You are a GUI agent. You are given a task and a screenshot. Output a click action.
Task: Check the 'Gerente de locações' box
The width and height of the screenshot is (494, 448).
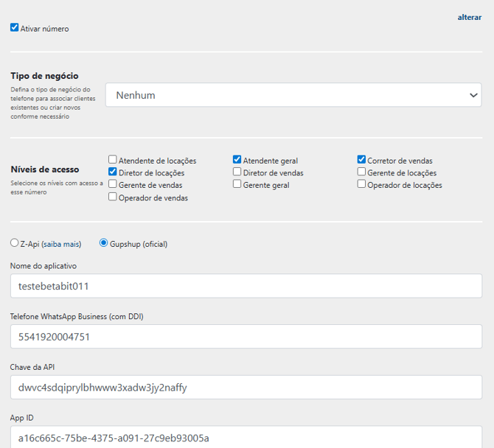(x=362, y=172)
